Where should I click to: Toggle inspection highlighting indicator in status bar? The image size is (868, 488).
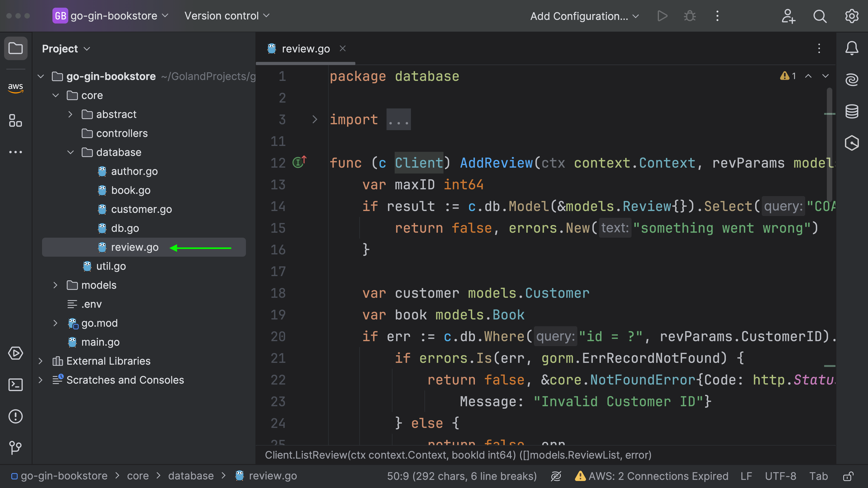click(x=556, y=476)
